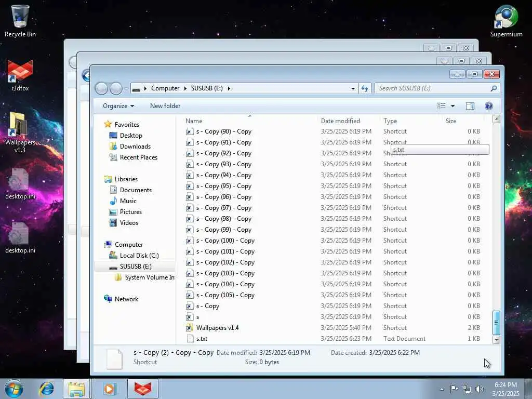Click the search magnifier icon
The width and height of the screenshot is (532, 399).
pyautogui.click(x=494, y=88)
